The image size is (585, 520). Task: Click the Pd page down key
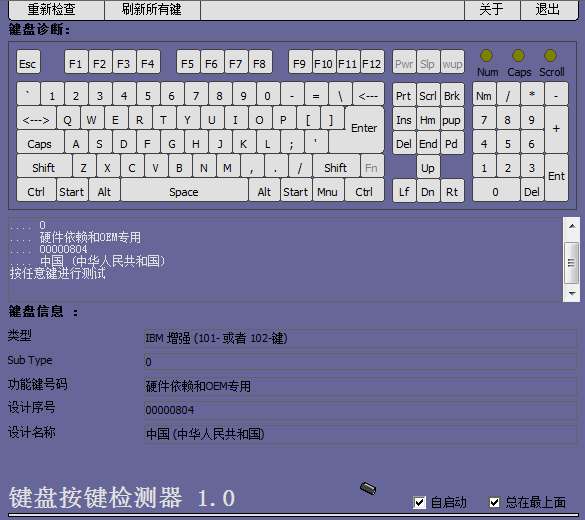(x=452, y=142)
